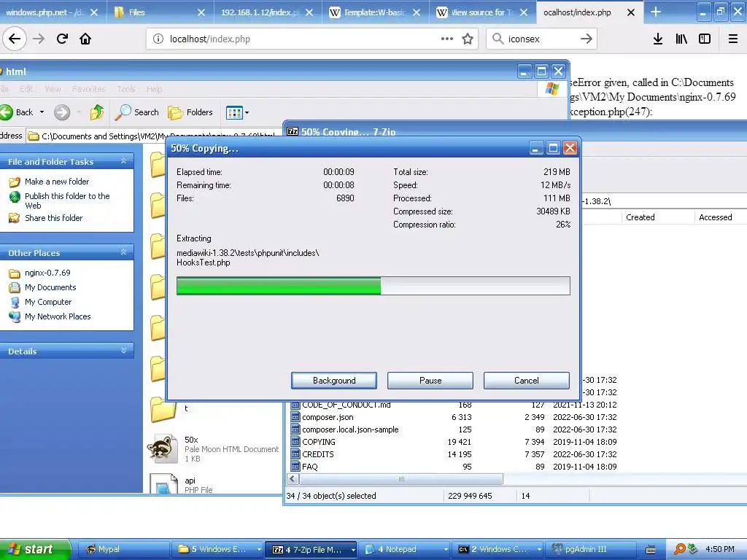This screenshot has width=747, height=560.
Task: Show site information icon in address bar
Action: [x=158, y=39]
